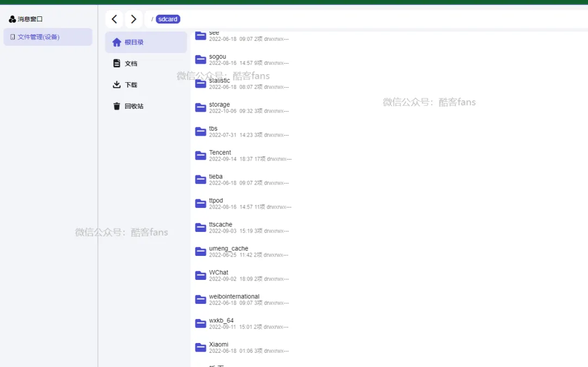Click the tieba folder icon
This screenshot has height=367, width=588.
[200, 179]
